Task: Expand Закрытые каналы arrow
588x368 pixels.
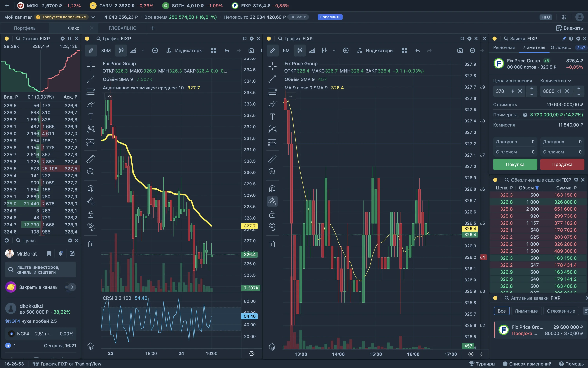Action: (72, 287)
